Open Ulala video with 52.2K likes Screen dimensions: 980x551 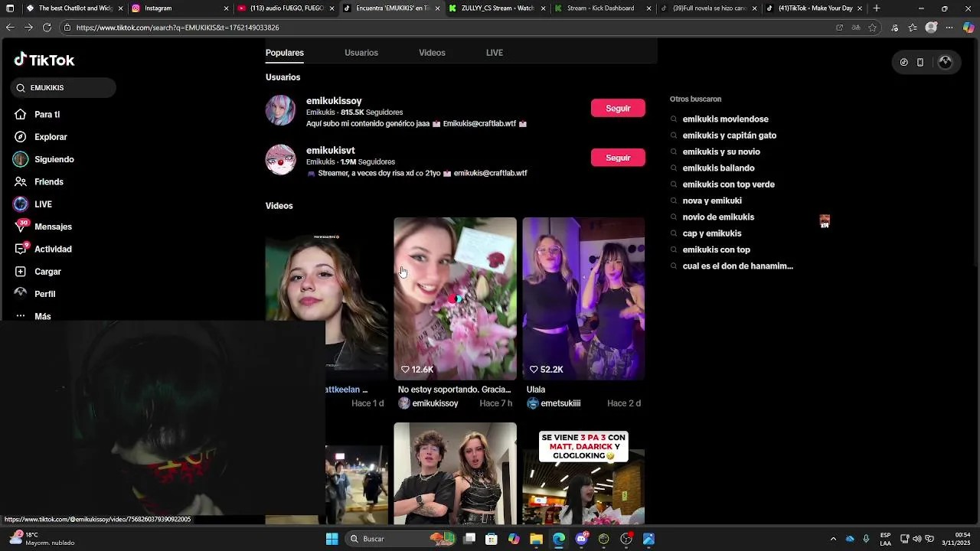click(583, 298)
